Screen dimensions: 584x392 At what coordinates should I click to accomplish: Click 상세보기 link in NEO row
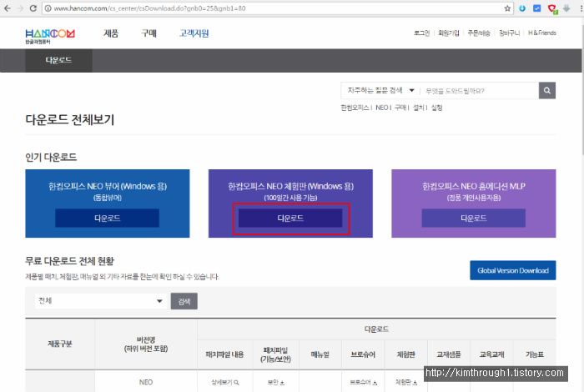[225, 382]
